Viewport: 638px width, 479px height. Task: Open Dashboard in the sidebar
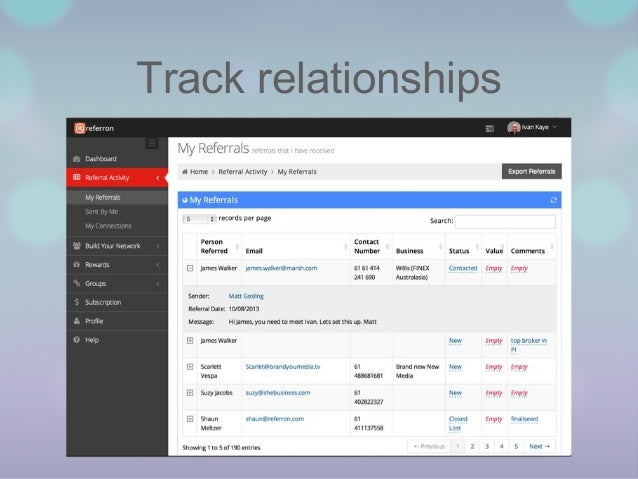117,159
